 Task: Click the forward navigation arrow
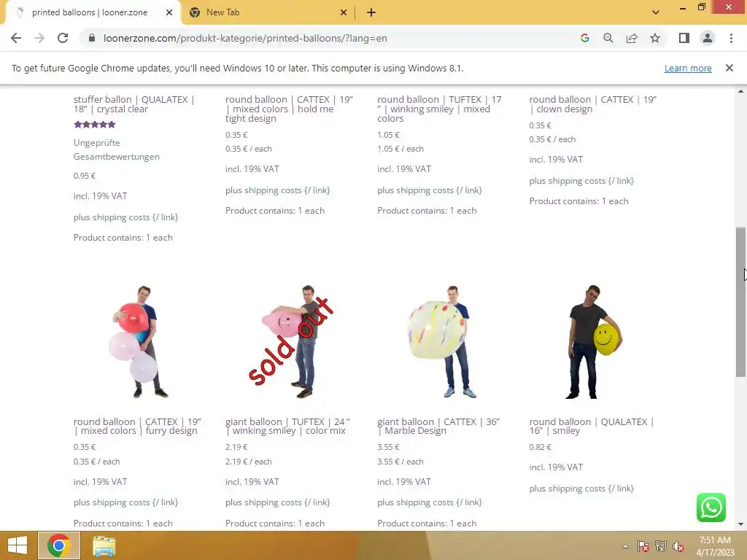pos(39,38)
